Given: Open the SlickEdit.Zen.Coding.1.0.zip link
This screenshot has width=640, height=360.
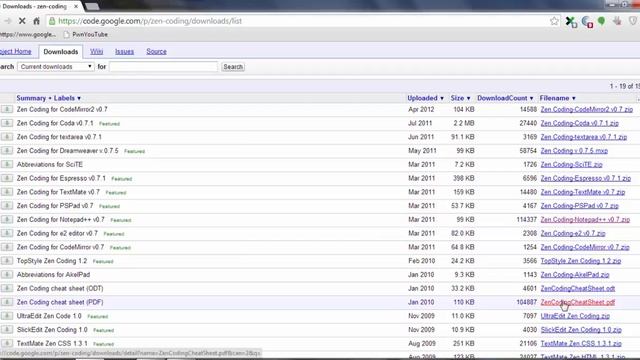Looking at the screenshot, I should (x=581, y=330).
